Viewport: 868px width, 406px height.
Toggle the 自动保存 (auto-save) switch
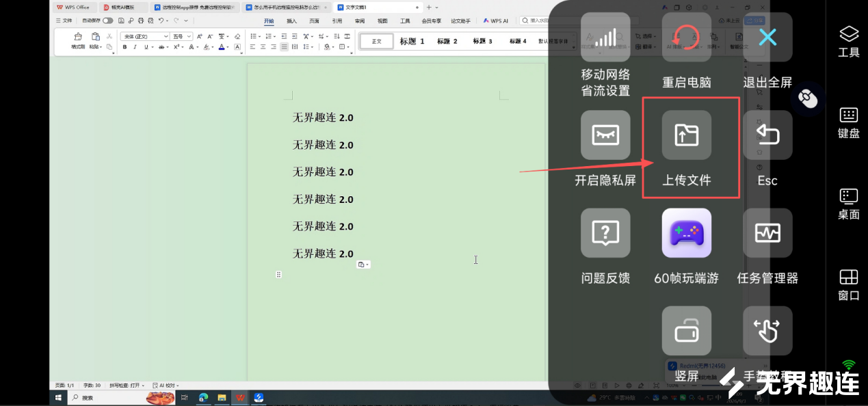coord(108,21)
